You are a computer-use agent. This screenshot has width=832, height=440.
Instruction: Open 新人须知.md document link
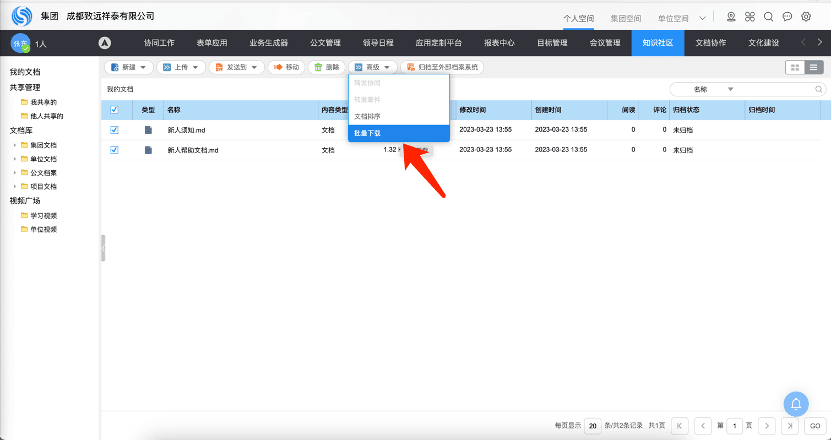point(186,130)
